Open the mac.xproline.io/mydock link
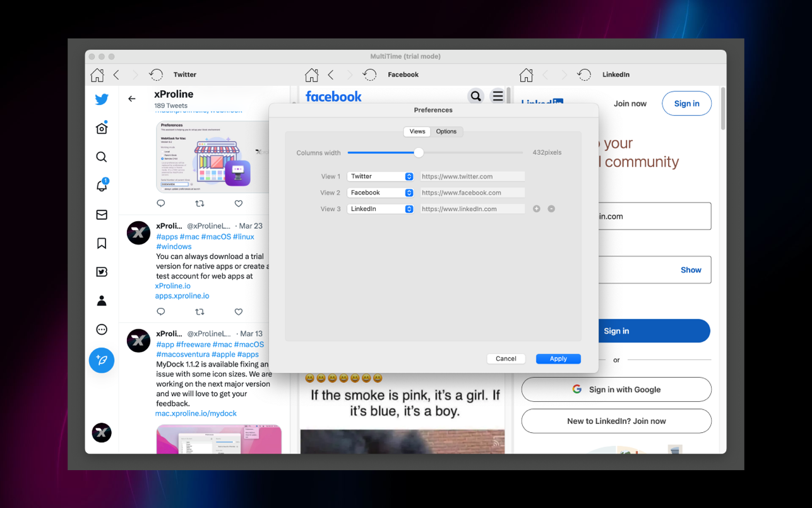Screen dimensions: 812x508 click(x=196, y=413)
